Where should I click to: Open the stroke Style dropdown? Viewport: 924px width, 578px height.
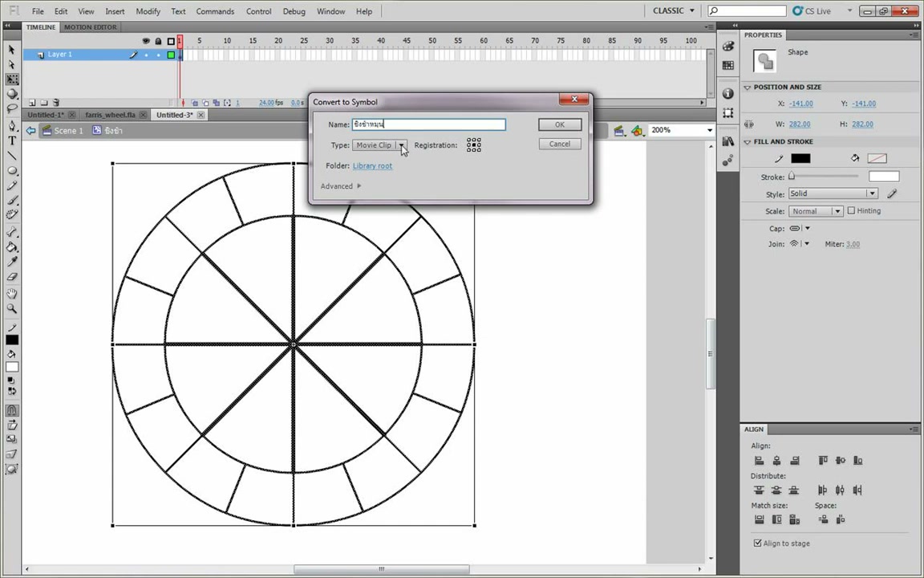pyautogui.click(x=833, y=193)
